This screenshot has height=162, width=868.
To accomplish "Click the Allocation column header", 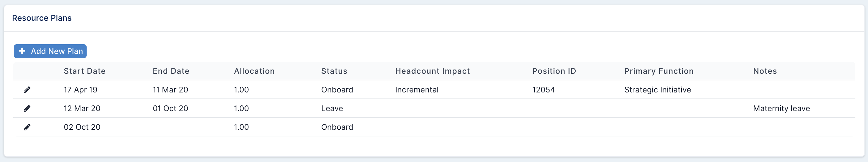I will 254,71.
